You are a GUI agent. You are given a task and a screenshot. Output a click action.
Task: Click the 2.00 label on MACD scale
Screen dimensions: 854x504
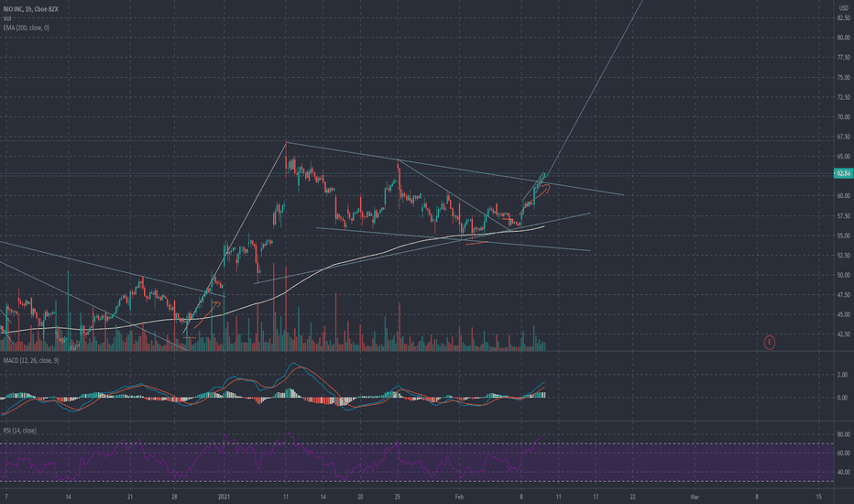coord(842,374)
